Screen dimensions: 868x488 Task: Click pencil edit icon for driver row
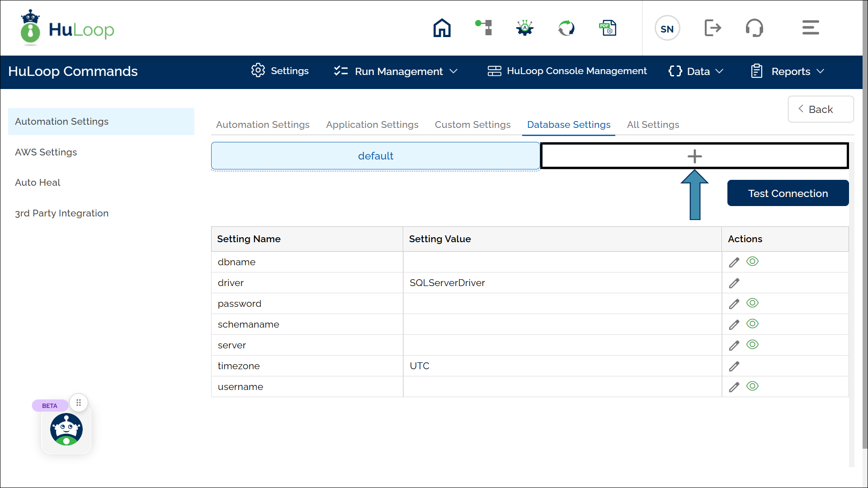point(734,283)
